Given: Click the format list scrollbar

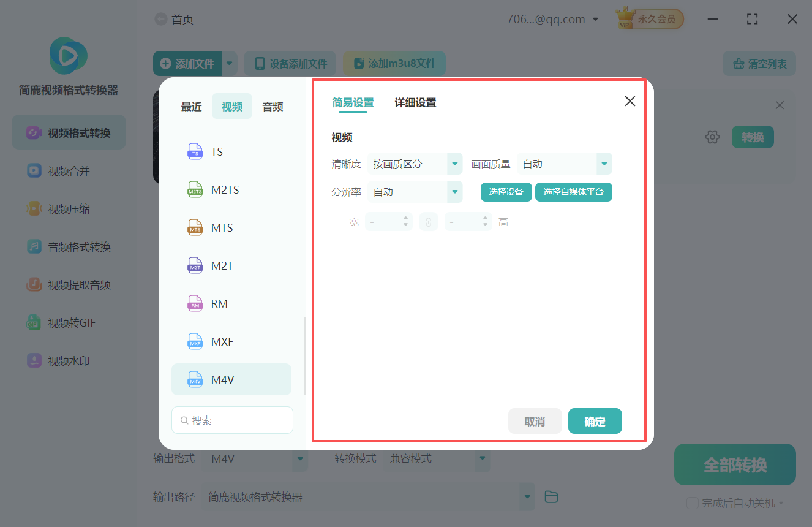Looking at the screenshot, I should tap(305, 355).
